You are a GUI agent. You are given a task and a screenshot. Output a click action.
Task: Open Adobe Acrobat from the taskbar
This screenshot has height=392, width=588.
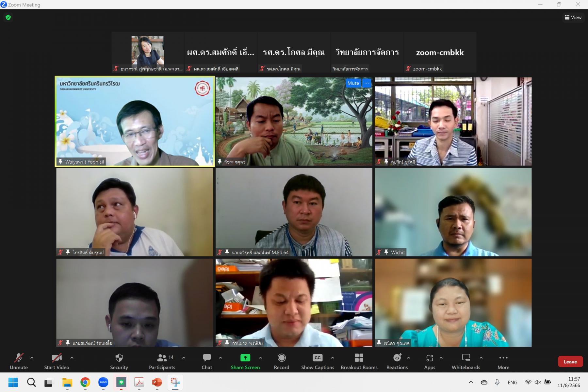pyautogui.click(x=139, y=382)
